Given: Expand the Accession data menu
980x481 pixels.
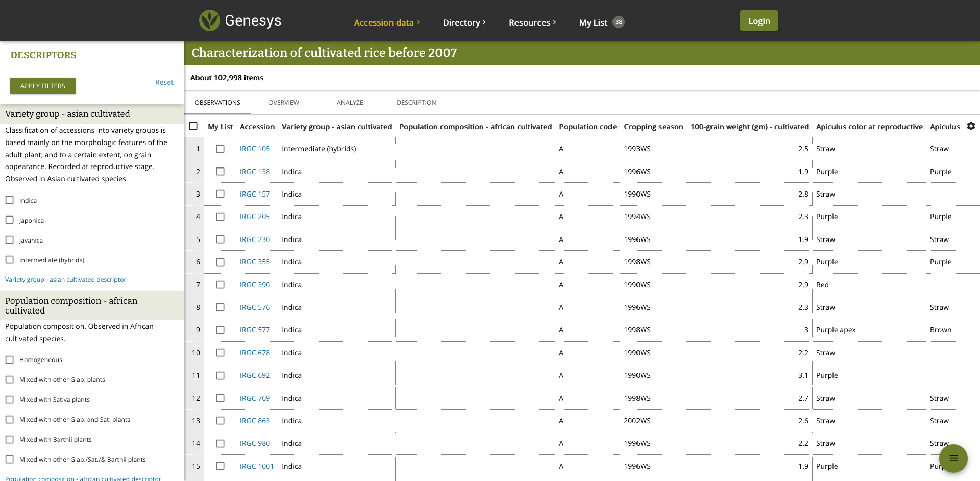Looking at the screenshot, I should (386, 22).
